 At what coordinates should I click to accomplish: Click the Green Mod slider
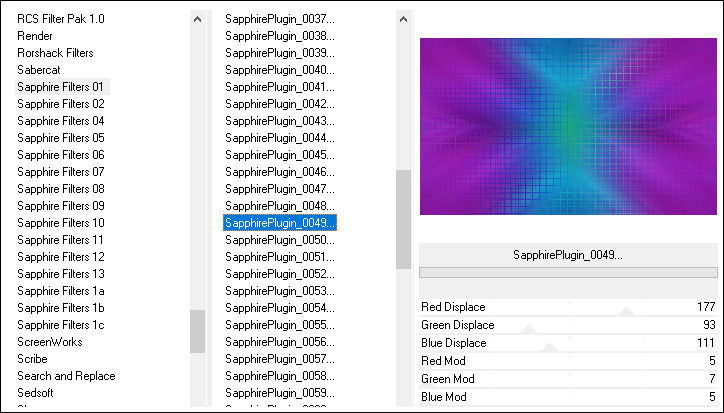click(568, 379)
